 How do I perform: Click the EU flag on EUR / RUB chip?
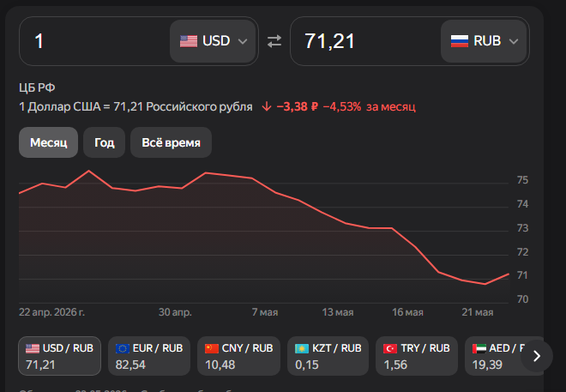(123, 348)
